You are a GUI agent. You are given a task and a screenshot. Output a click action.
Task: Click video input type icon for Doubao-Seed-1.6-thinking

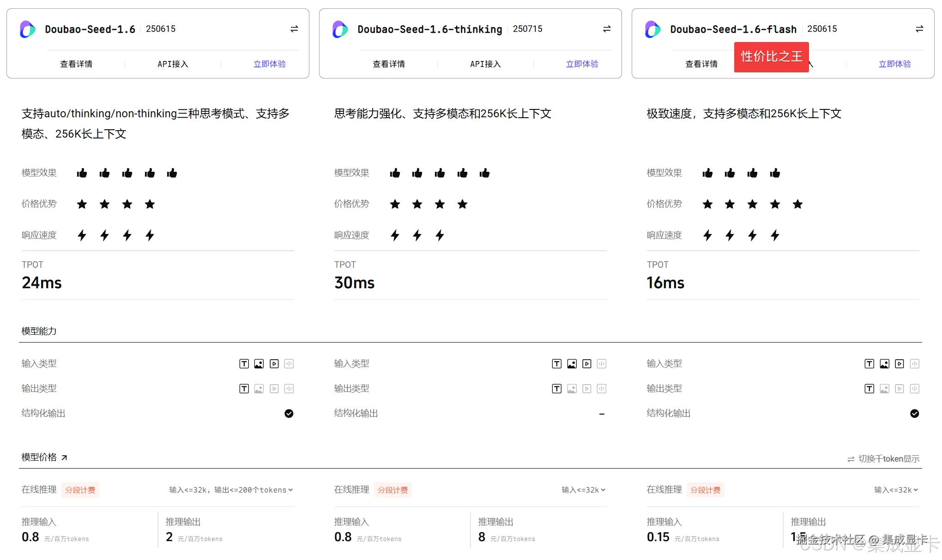click(587, 364)
